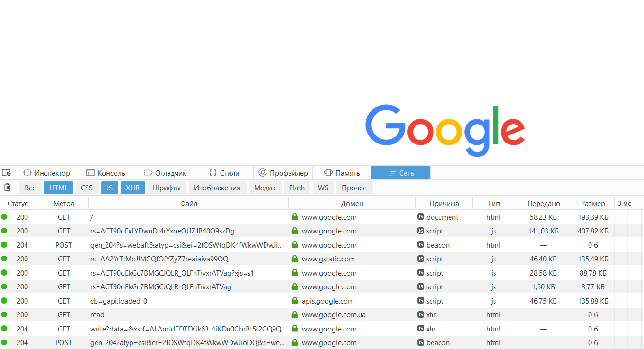Image resolution: width=644 pixels, height=349 pixels.
Task: Filter by Изображения requests
Action: click(x=217, y=188)
